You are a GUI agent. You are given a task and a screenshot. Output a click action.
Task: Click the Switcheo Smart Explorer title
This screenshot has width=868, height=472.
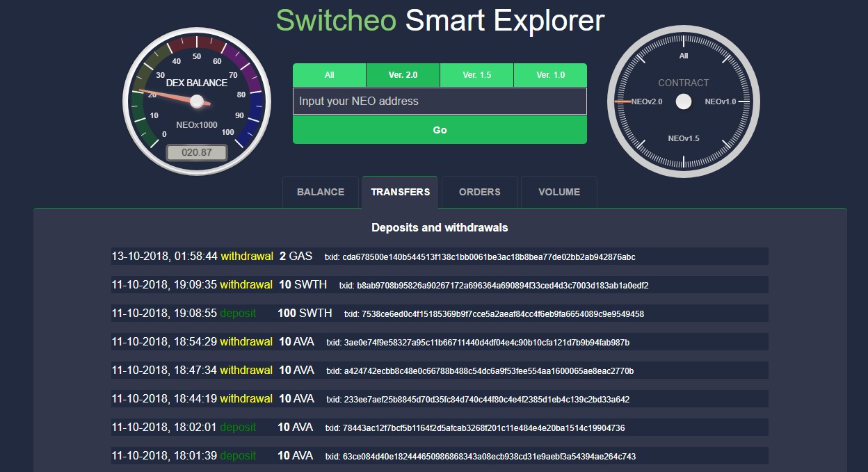[x=440, y=20]
